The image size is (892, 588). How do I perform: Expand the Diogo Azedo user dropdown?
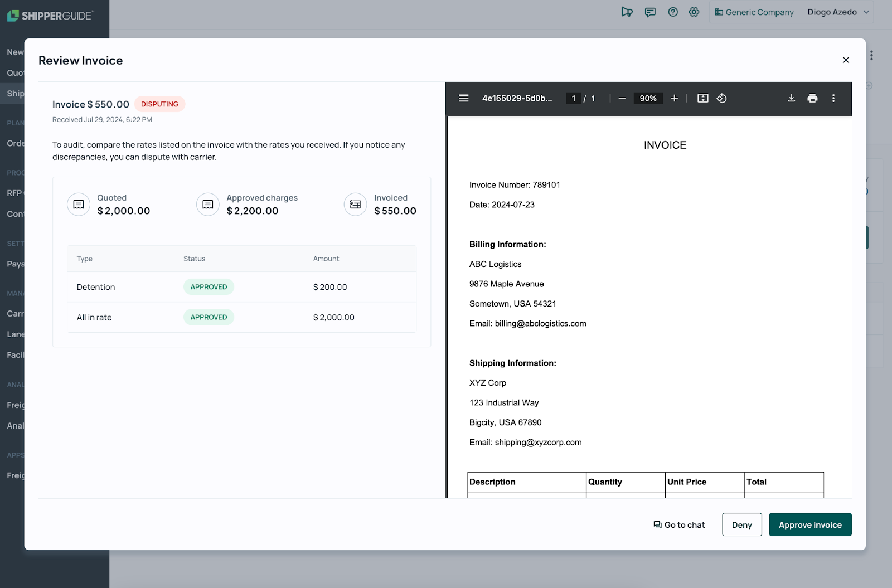pos(838,12)
